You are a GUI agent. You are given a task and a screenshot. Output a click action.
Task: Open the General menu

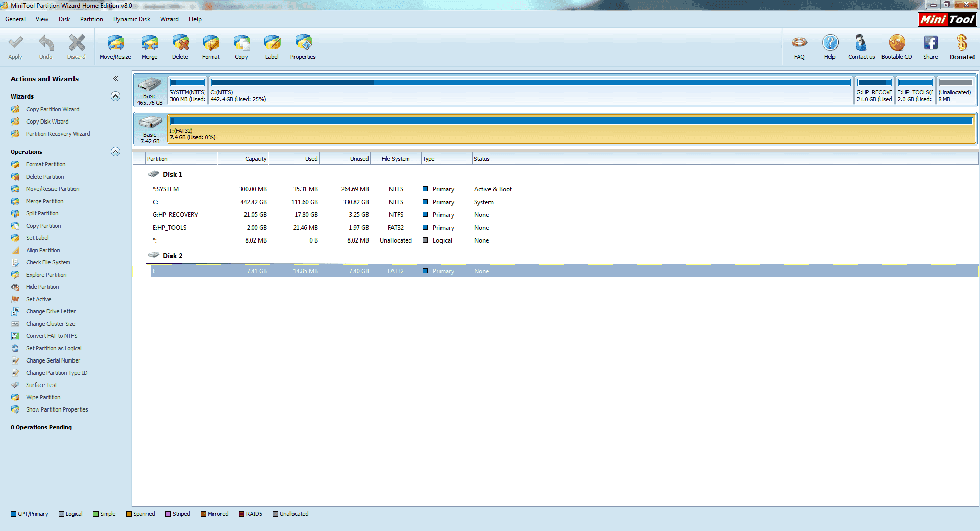(15, 19)
